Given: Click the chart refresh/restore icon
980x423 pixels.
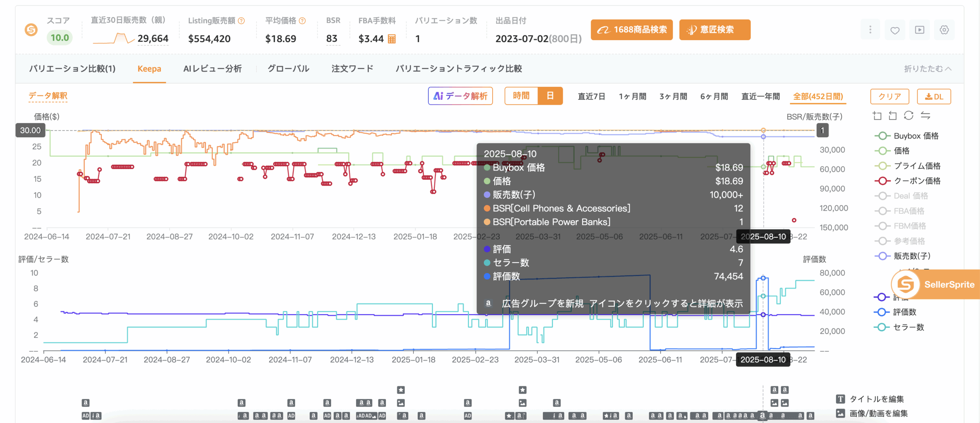Looking at the screenshot, I should click(909, 116).
